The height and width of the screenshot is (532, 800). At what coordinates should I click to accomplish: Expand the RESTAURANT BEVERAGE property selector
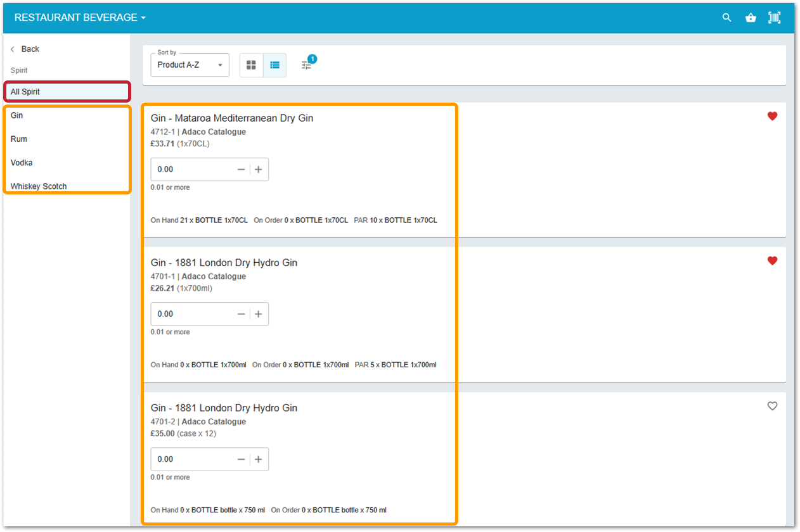tap(143, 17)
